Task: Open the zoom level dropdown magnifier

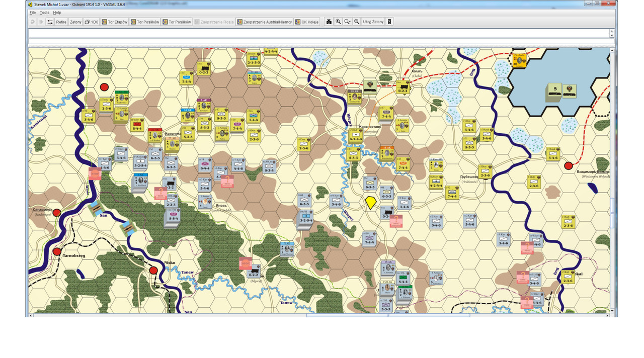Action: coord(348,22)
